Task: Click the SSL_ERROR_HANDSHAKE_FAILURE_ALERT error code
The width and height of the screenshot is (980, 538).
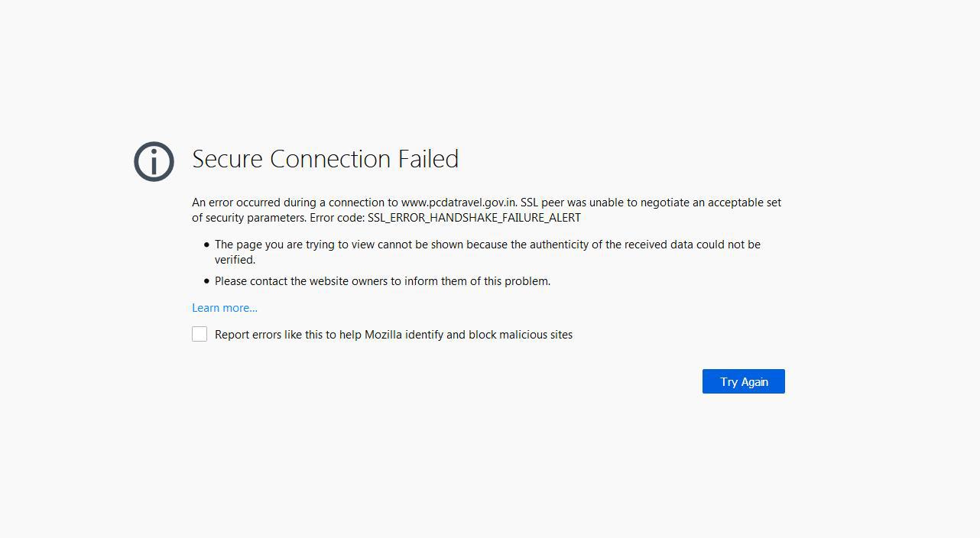Action: tap(474, 218)
